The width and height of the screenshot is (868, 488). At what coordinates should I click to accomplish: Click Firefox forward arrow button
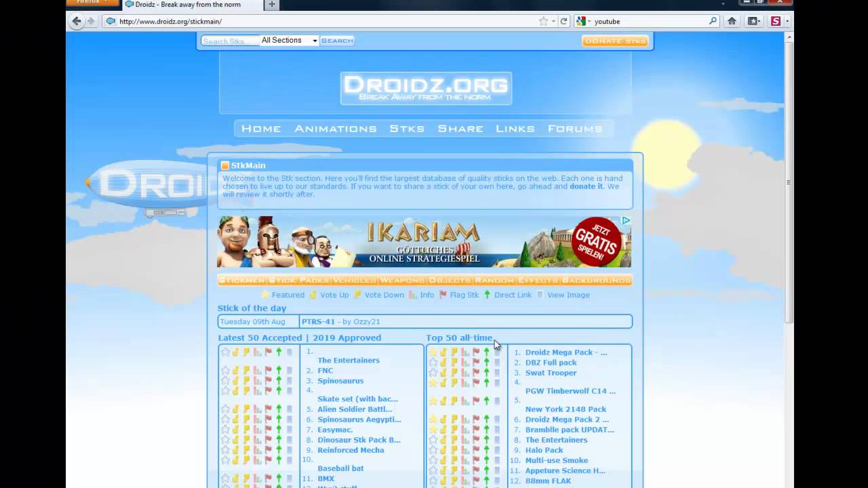point(91,21)
